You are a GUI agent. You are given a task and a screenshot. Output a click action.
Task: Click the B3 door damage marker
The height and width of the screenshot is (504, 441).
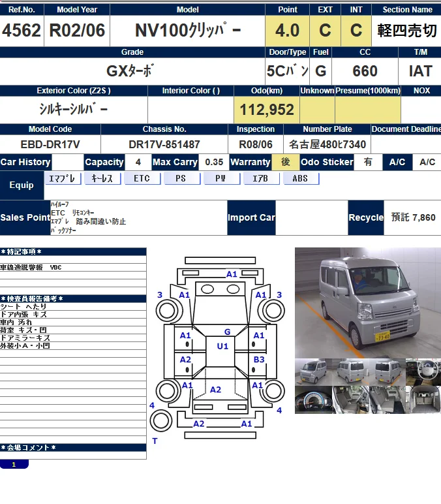pyautogui.click(x=259, y=360)
